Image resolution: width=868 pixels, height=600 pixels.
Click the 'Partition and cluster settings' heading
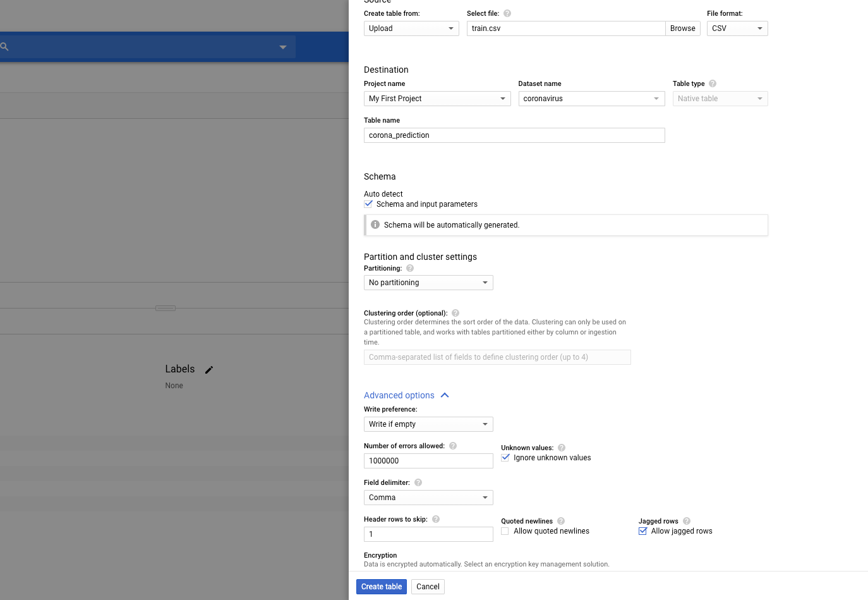420,257
